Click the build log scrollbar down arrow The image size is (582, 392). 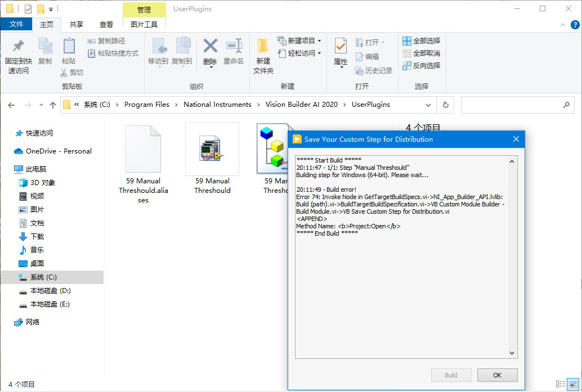click(512, 353)
